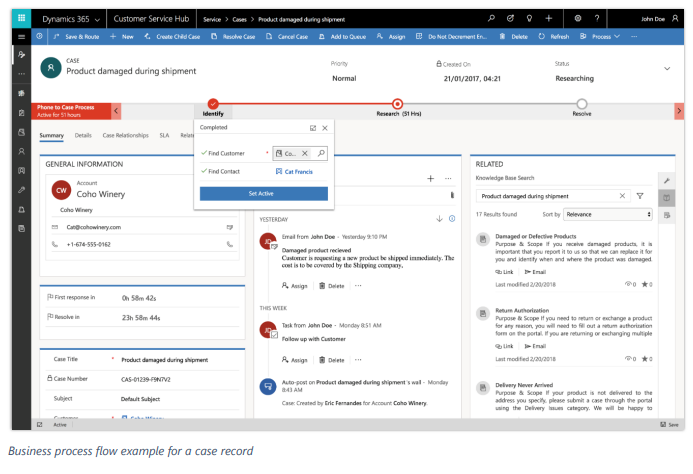Click the Assign command in command bar
This screenshot has height=474, width=693.
click(391, 37)
